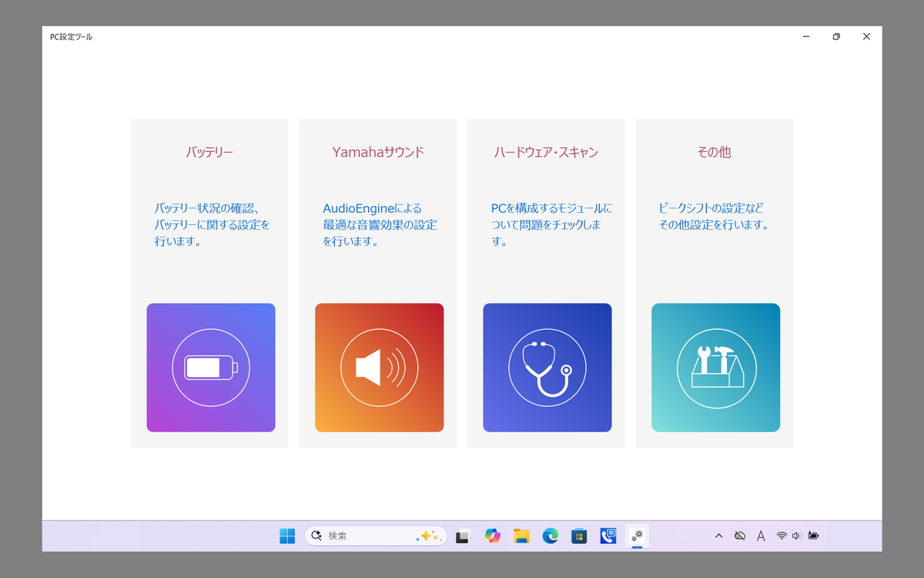Click the cloud sync-off tray icon

click(740, 536)
